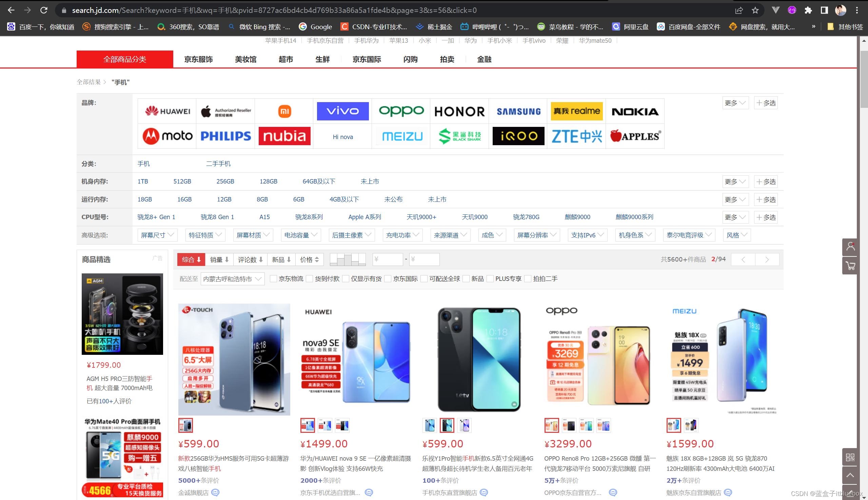Open user account sidebar icon
868x500 pixels.
pos(850,247)
